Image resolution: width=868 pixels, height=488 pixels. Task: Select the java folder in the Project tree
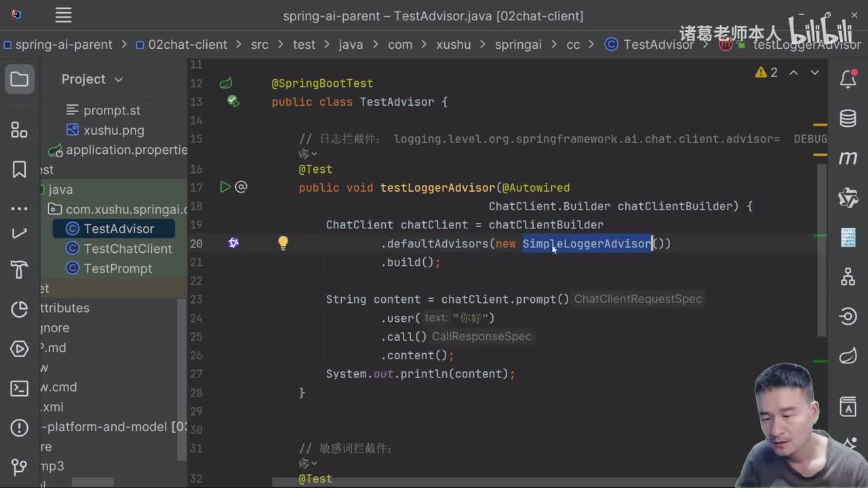pos(57,189)
